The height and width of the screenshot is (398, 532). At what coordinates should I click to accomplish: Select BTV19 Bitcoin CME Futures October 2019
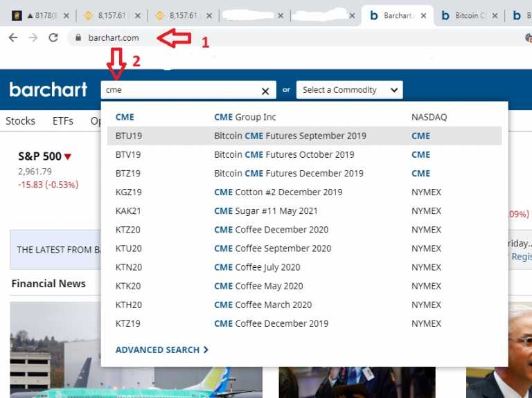tap(304, 154)
